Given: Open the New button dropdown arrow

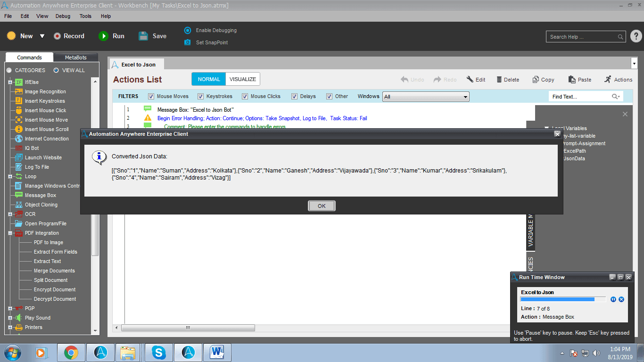Looking at the screenshot, I should click(42, 36).
